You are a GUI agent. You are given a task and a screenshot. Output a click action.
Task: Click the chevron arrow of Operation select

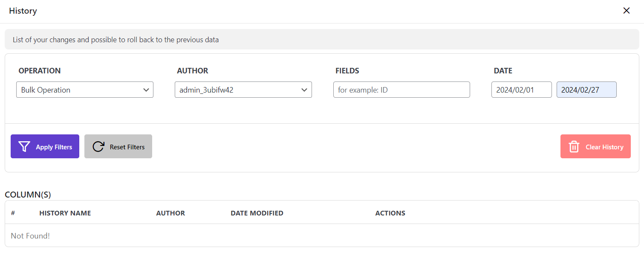146,90
